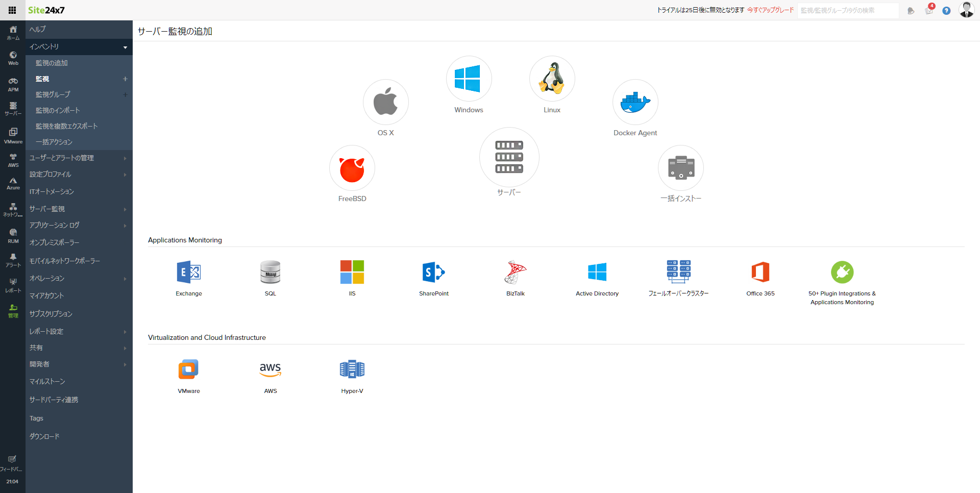
Task: Add a Hyper-V monitor
Action: point(352,369)
